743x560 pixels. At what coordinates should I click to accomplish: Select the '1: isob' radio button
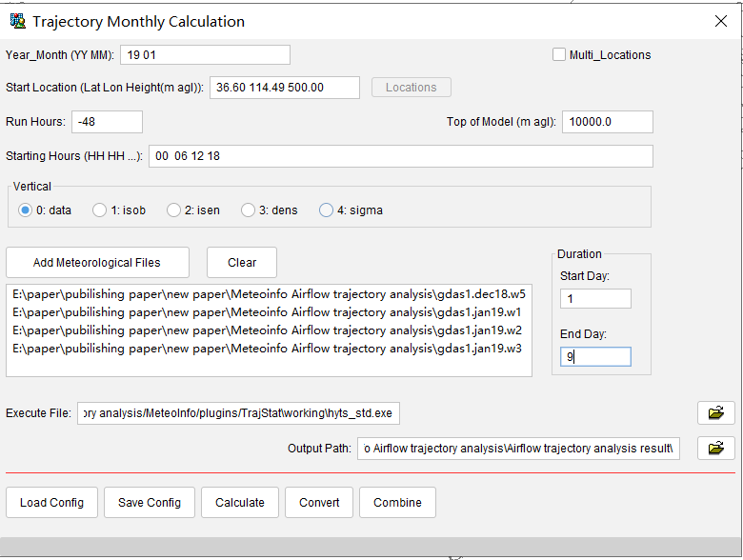click(x=100, y=210)
